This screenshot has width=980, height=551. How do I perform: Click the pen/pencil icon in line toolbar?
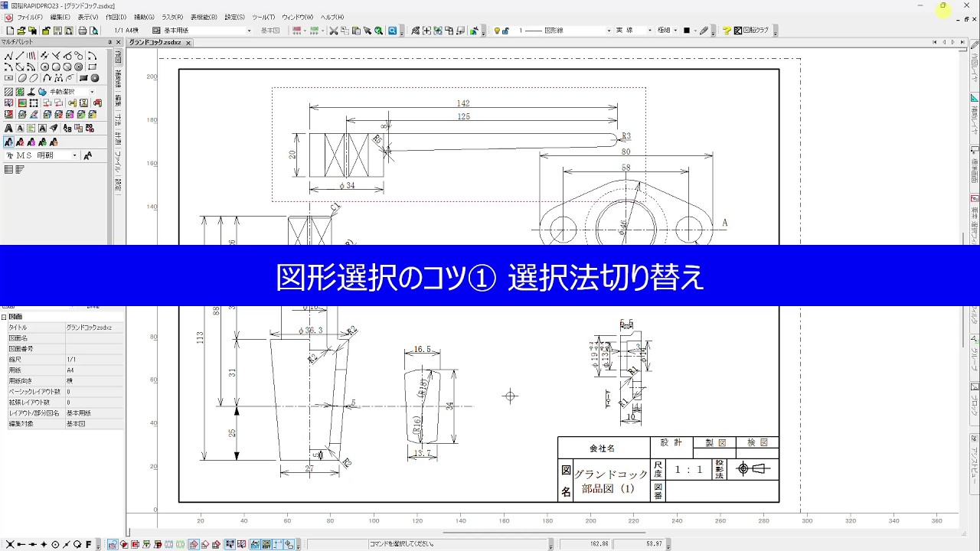(x=704, y=31)
